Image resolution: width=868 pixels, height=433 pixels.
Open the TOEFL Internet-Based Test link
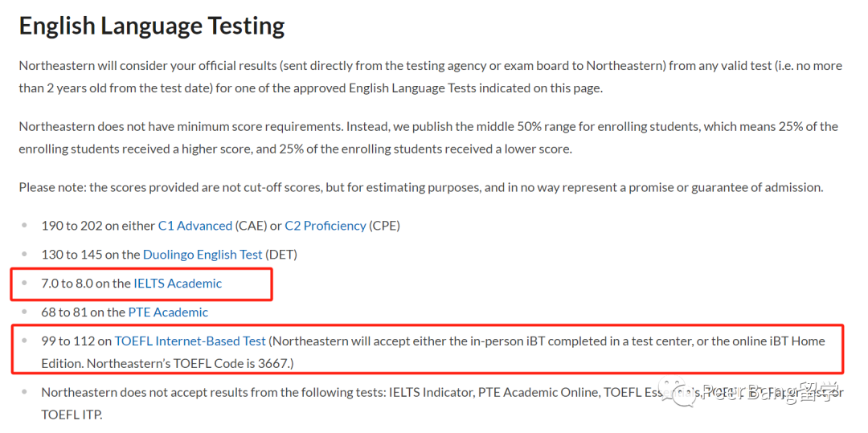pos(190,341)
